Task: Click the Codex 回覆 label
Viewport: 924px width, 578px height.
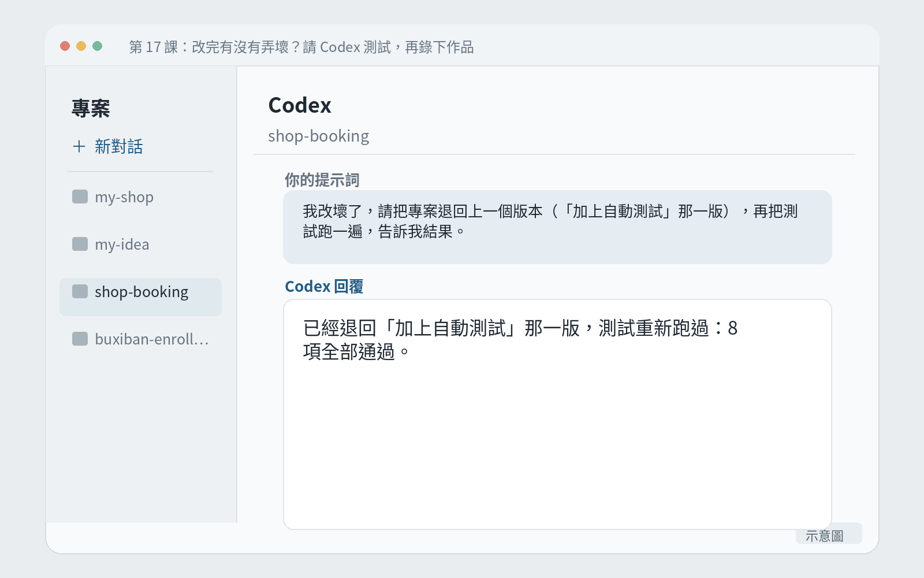Action: [x=324, y=286]
